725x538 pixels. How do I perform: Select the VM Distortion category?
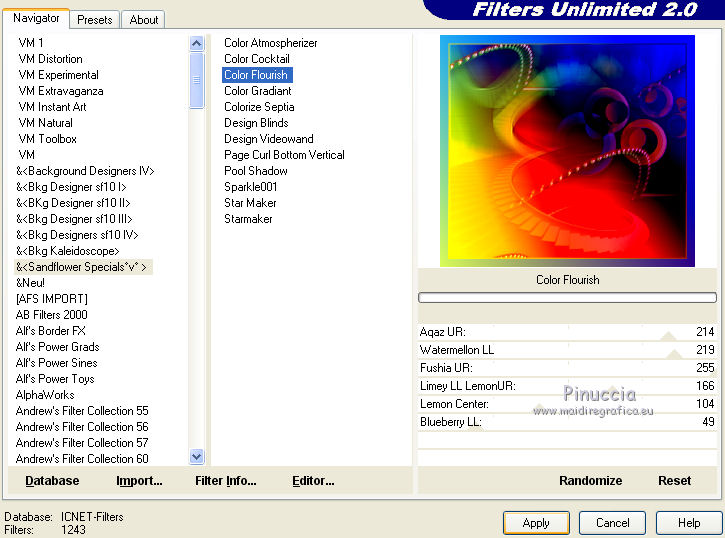[50, 59]
